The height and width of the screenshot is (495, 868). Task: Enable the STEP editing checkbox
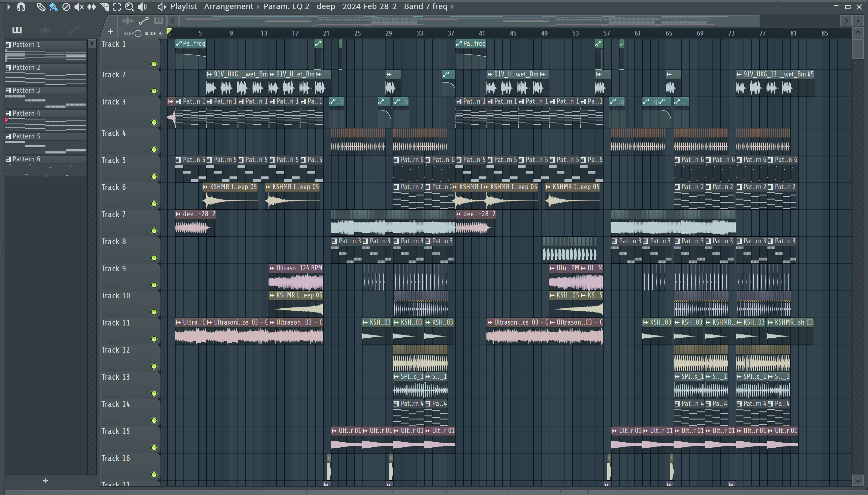pyautogui.click(x=138, y=33)
